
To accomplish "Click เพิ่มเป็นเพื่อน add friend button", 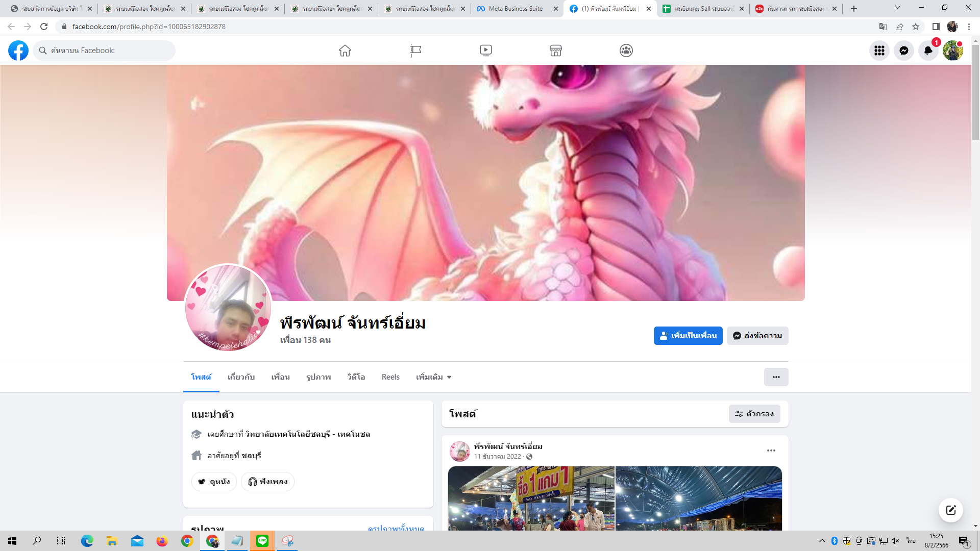I will tap(688, 336).
